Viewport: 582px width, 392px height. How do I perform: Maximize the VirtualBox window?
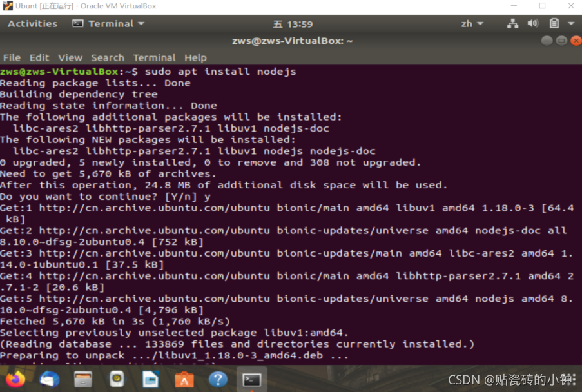coord(542,6)
